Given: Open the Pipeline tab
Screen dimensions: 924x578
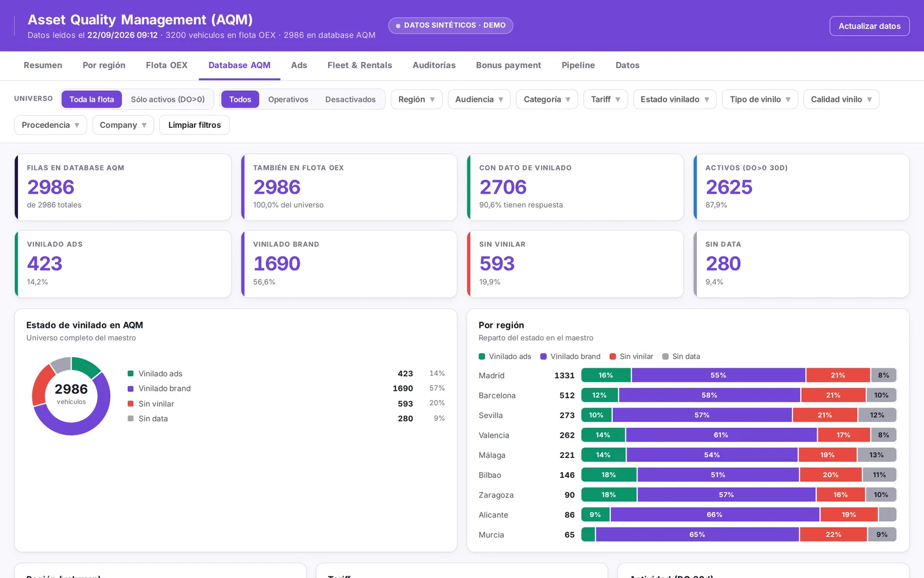Looking at the screenshot, I should click(578, 65).
